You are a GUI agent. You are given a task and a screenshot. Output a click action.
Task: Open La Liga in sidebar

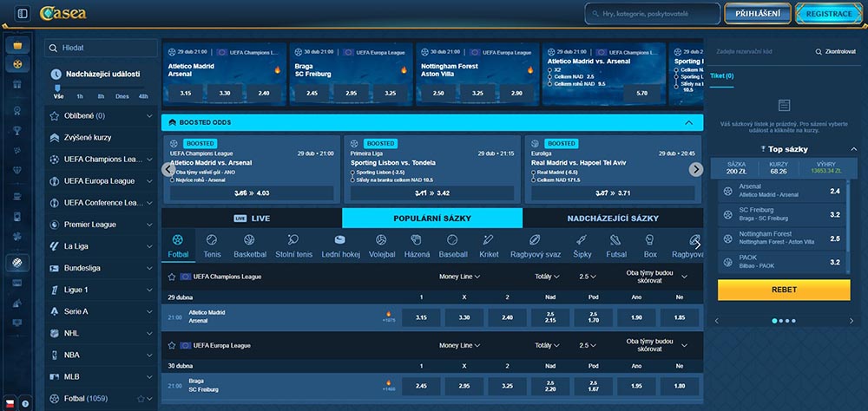coord(101,246)
